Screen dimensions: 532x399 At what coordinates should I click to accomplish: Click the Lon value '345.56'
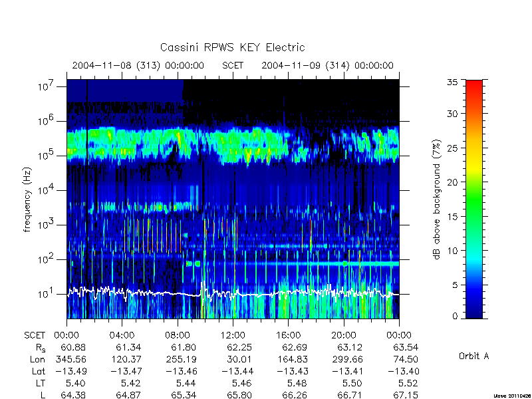[71, 359]
